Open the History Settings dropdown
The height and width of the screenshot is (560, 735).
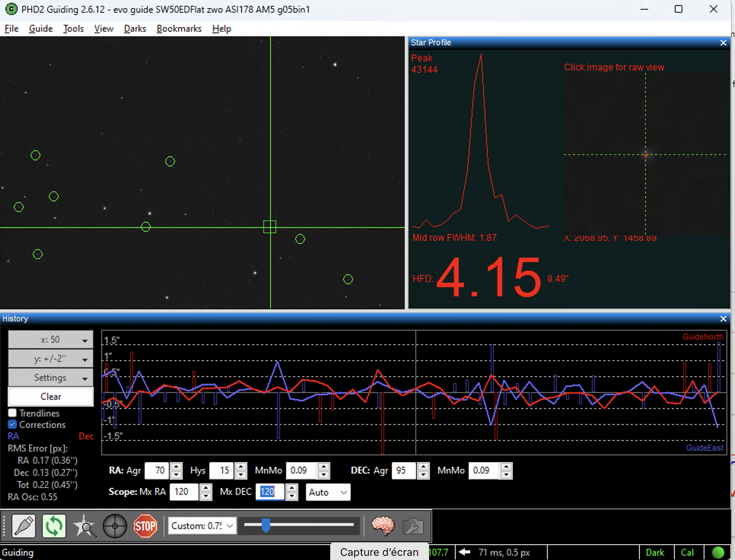click(x=51, y=378)
